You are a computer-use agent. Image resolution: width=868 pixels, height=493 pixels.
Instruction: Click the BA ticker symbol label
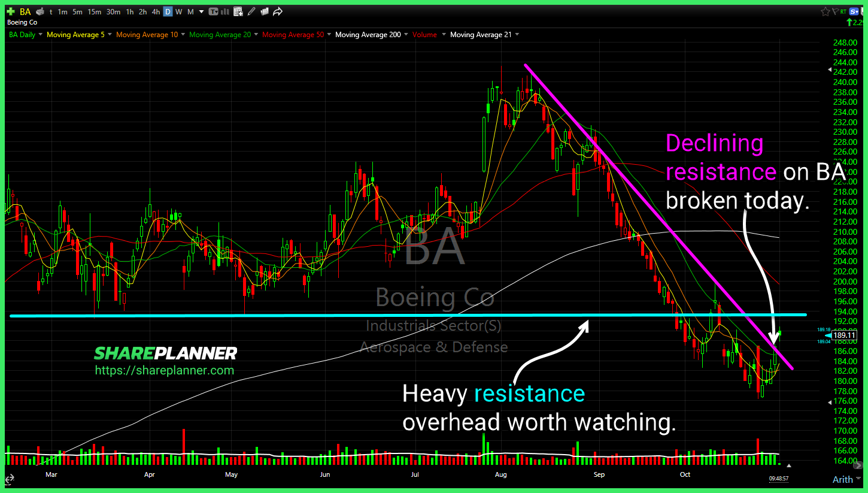(25, 11)
